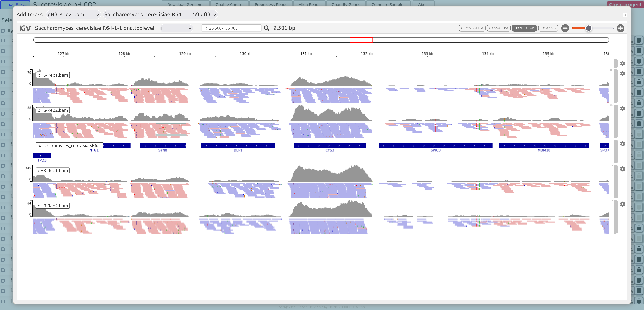The width and height of the screenshot is (644, 310).
Task: Click the bottommost trash icon in background file list
Action: [x=639, y=301]
